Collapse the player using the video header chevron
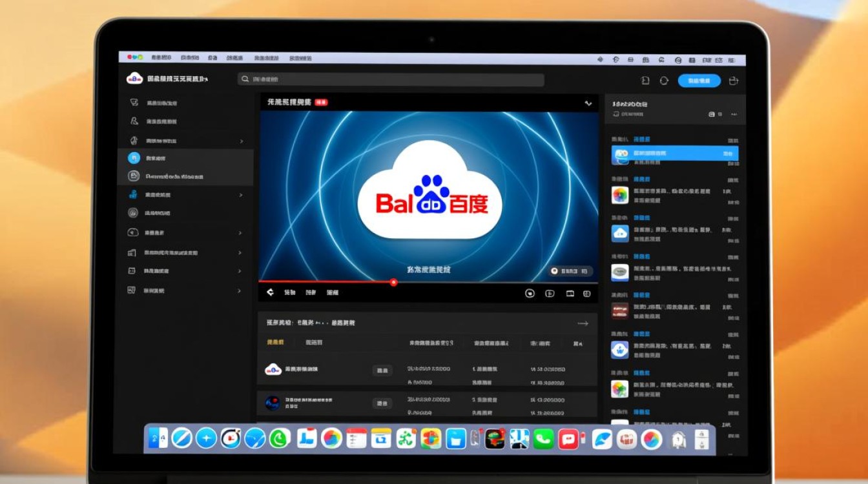Screen dimensions: 868x484 click(x=588, y=103)
